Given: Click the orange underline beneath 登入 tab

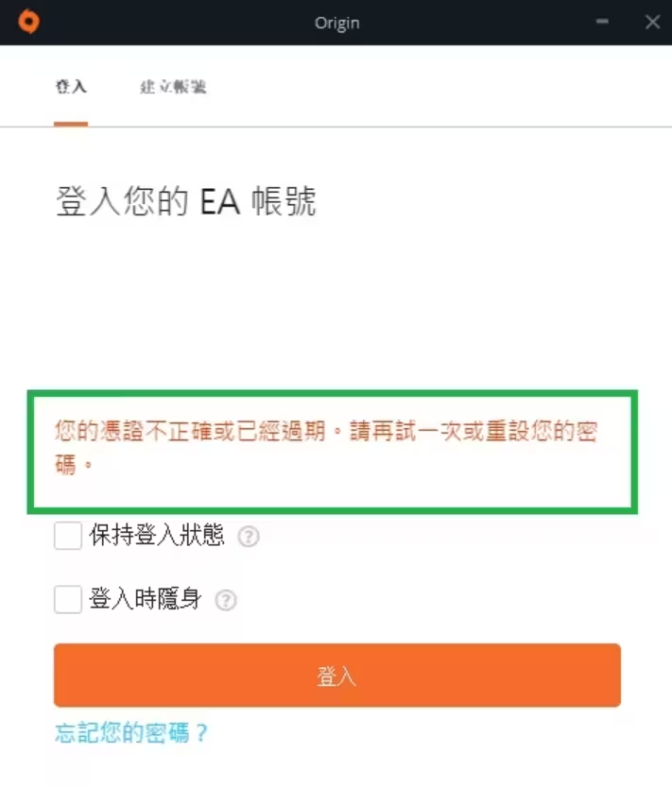Looking at the screenshot, I should click(71, 124).
